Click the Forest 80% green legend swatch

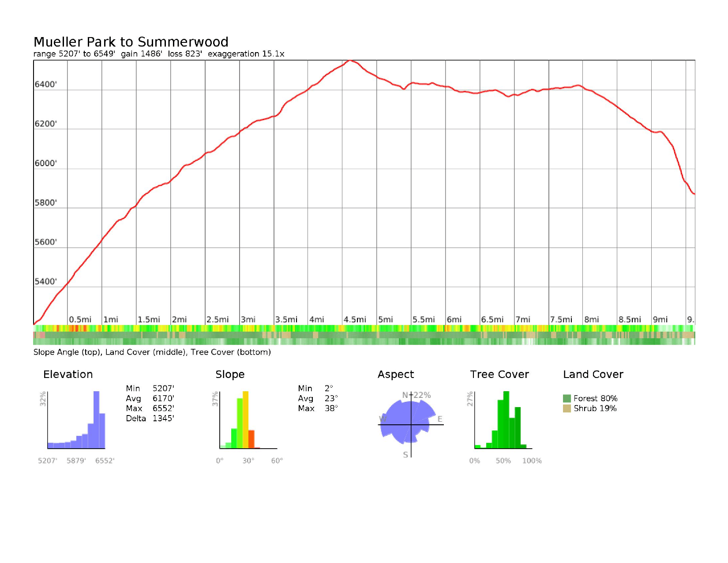point(567,398)
